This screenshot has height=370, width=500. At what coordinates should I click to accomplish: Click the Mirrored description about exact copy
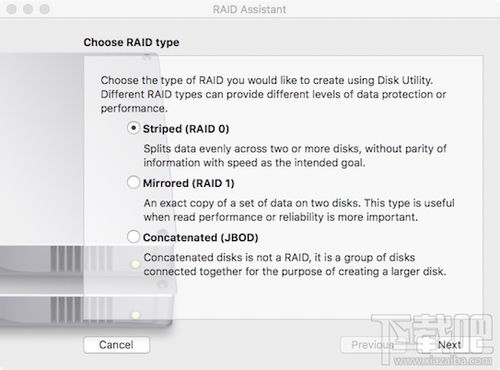[299, 210]
